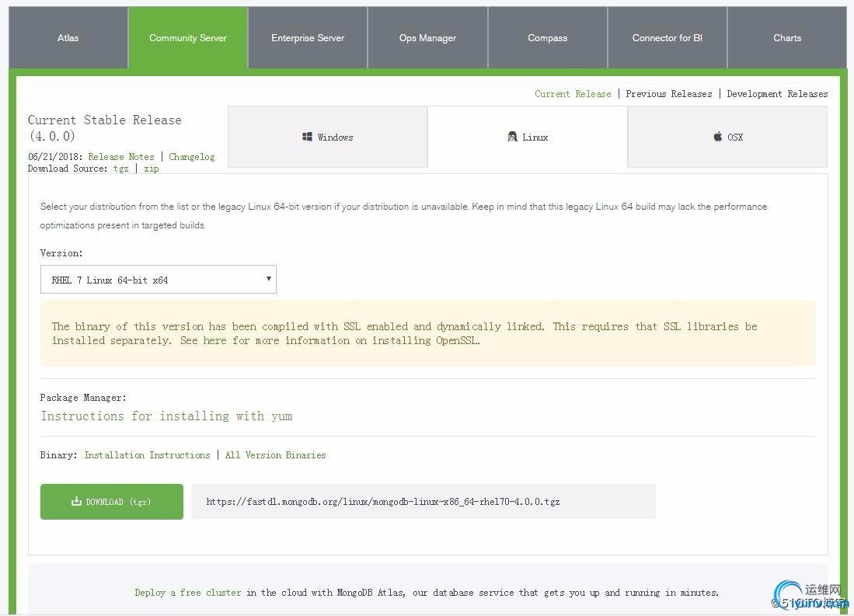This screenshot has width=854, height=616.
Task: Go to Previous Releases
Action: (669, 94)
